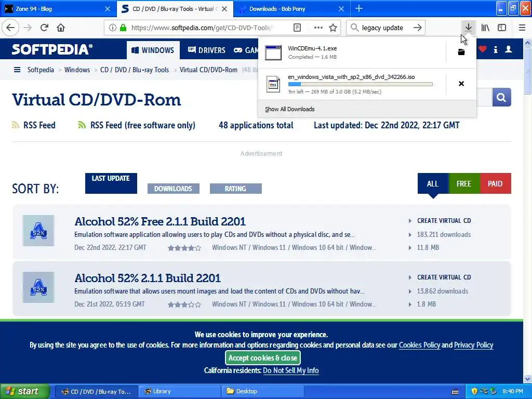The width and height of the screenshot is (532, 399).
Task: Open the Cookies Policy link
Action: click(419, 345)
